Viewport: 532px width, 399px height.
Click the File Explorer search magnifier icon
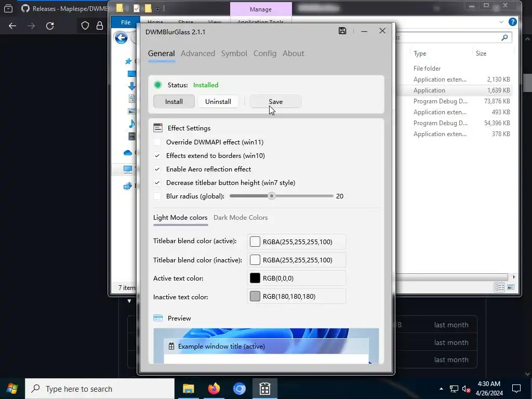504,37
